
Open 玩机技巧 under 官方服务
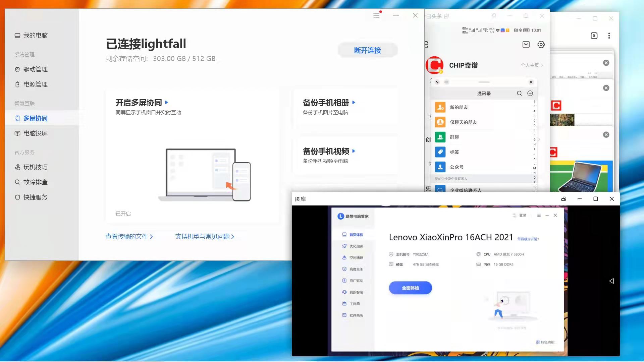(35, 167)
